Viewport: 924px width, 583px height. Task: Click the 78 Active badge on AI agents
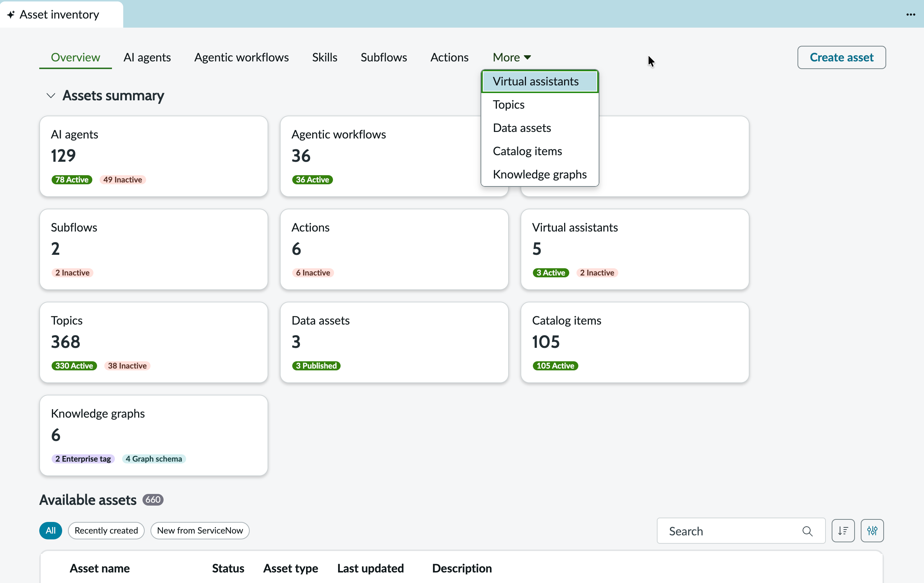coord(72,180)
